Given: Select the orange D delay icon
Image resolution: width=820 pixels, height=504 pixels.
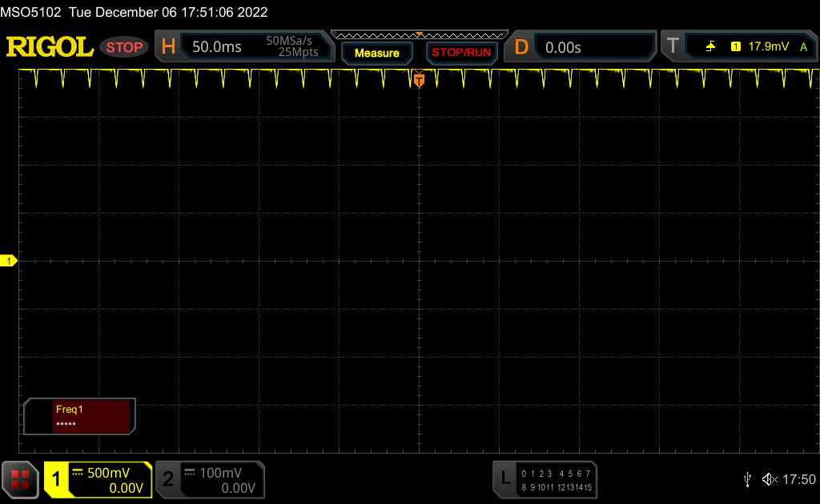Looking at the screenshot, I should point(521,47).
